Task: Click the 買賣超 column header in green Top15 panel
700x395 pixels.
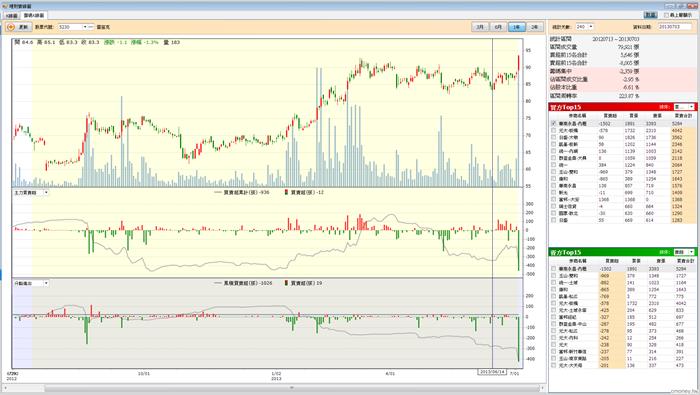Action: 612,261
